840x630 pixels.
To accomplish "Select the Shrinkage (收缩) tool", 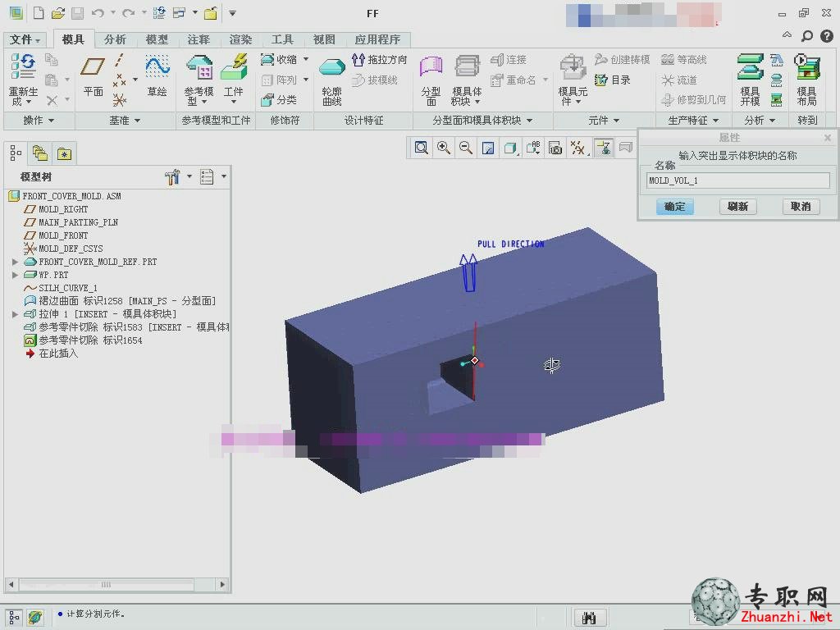I will pyautogui.click(x=280, y=59).
